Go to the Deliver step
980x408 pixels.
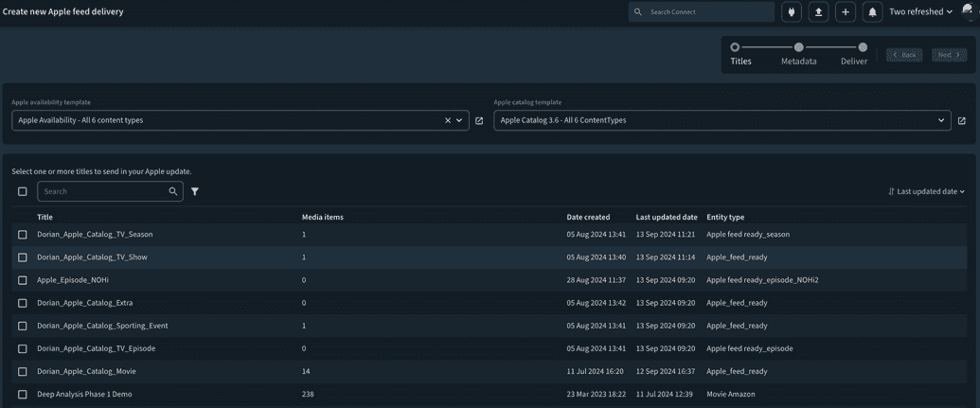point(854,54)
